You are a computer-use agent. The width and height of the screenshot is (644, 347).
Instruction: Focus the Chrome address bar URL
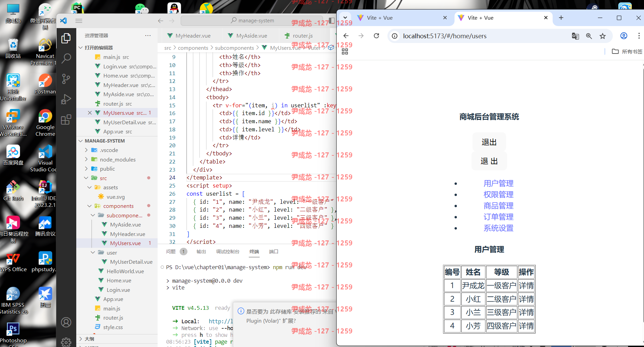coord(445,36)
